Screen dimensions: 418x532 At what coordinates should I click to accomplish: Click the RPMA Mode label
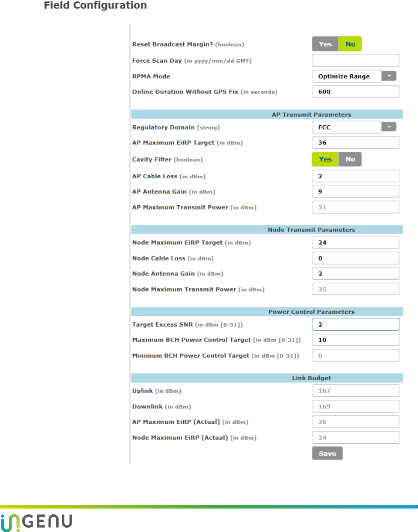[x=151, y=76]
